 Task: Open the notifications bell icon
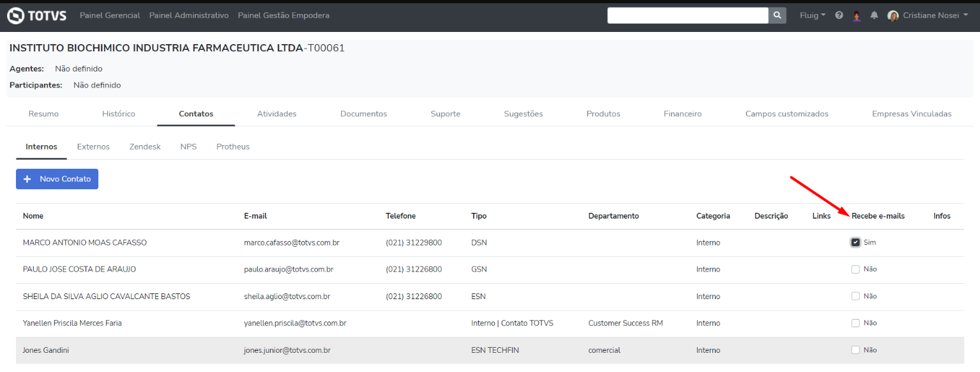click(874, 15)
